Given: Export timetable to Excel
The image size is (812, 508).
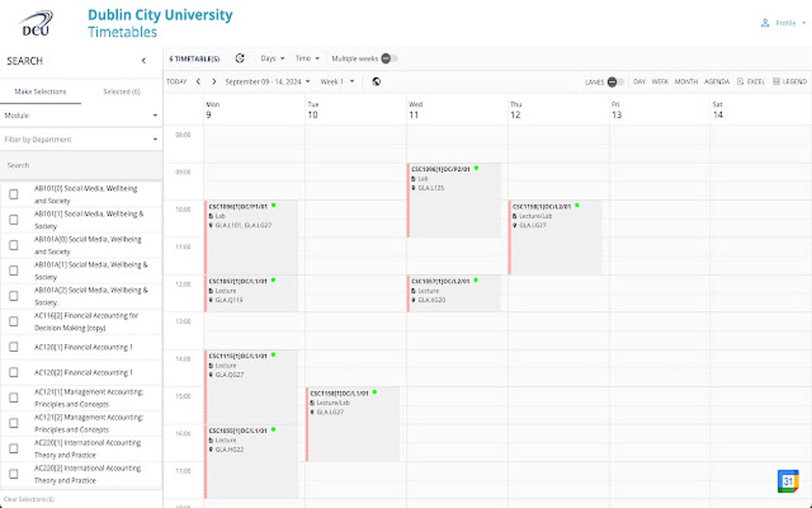Looking at the screenshot, I should (x=751, y=81).
